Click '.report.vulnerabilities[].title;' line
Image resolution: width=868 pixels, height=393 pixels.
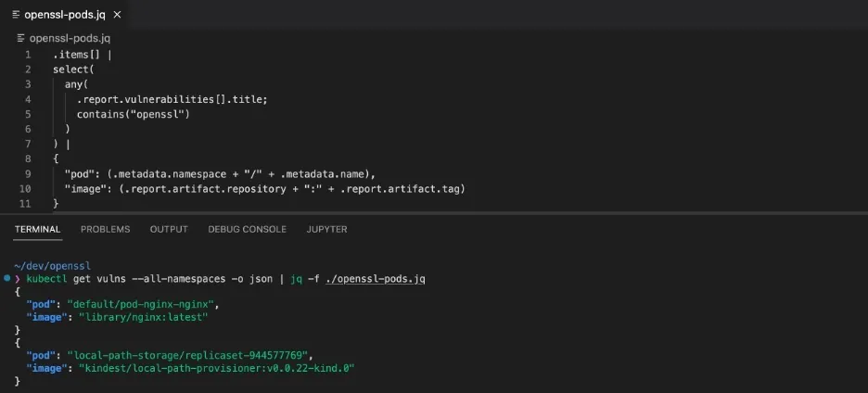(x=172, y=99)
